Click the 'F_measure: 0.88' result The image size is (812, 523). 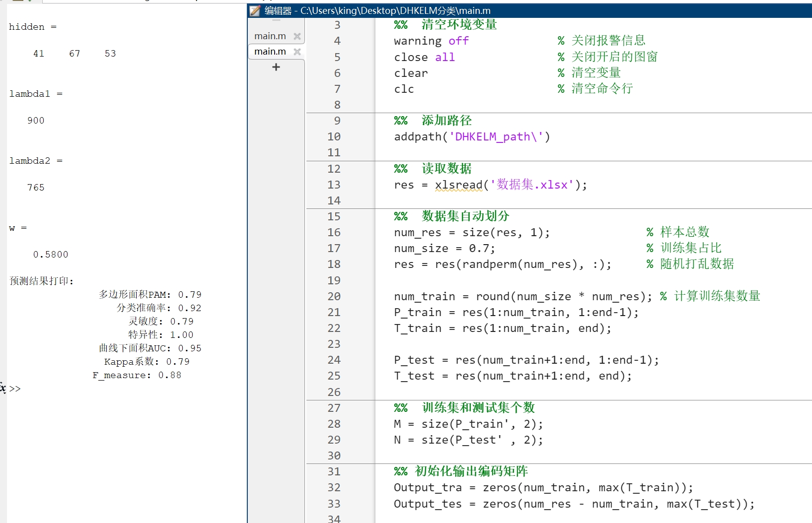click(x=137, y=375)
